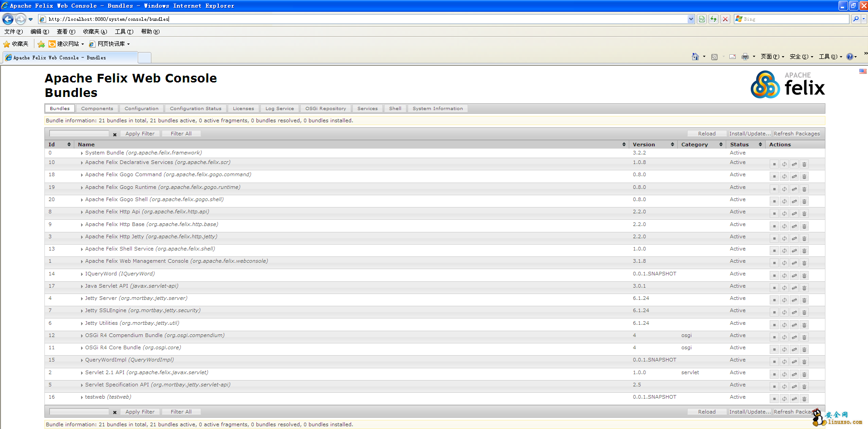Uninstall the QueryWordImpl bundle
This screenshot has width=868, height=429.
804,362
